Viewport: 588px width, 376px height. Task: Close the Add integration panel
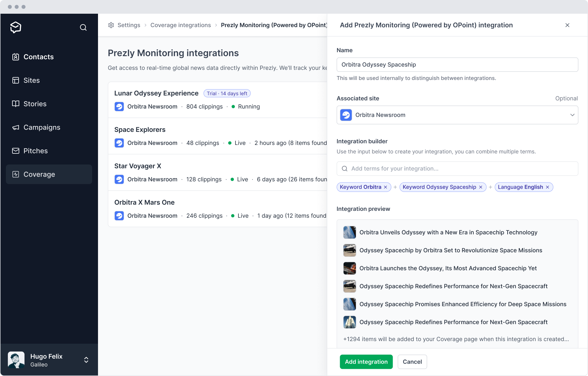pos(567,25)
